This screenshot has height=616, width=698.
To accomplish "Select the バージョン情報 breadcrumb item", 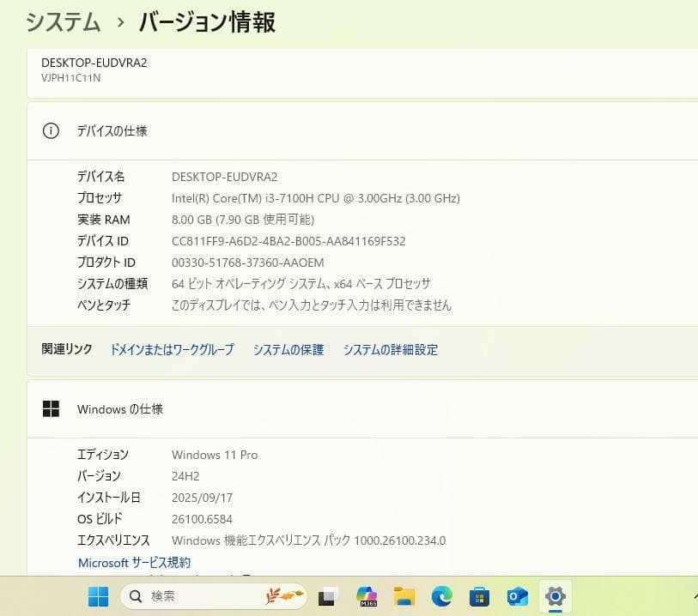I will [206, 22].
